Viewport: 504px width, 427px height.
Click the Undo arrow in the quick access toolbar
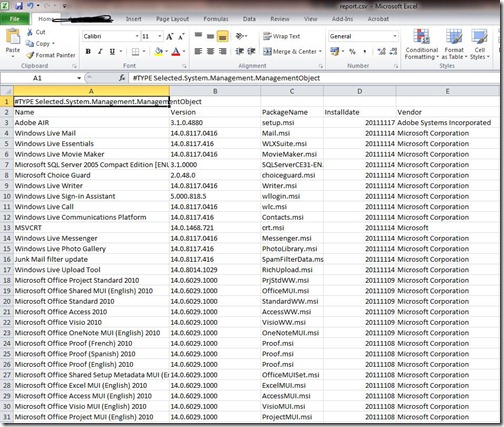pyautogui.click(x=31, y=6)
